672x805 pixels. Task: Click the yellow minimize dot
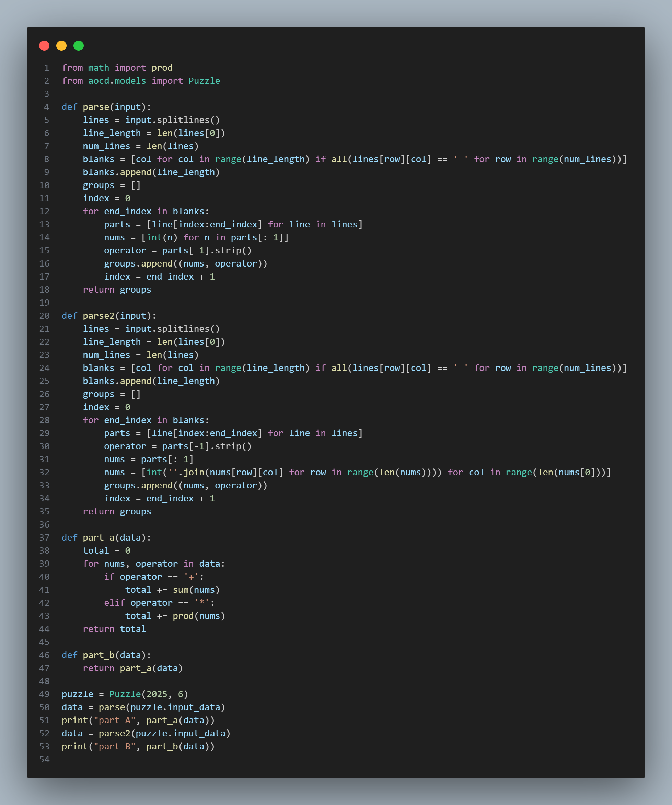point(61,46)
